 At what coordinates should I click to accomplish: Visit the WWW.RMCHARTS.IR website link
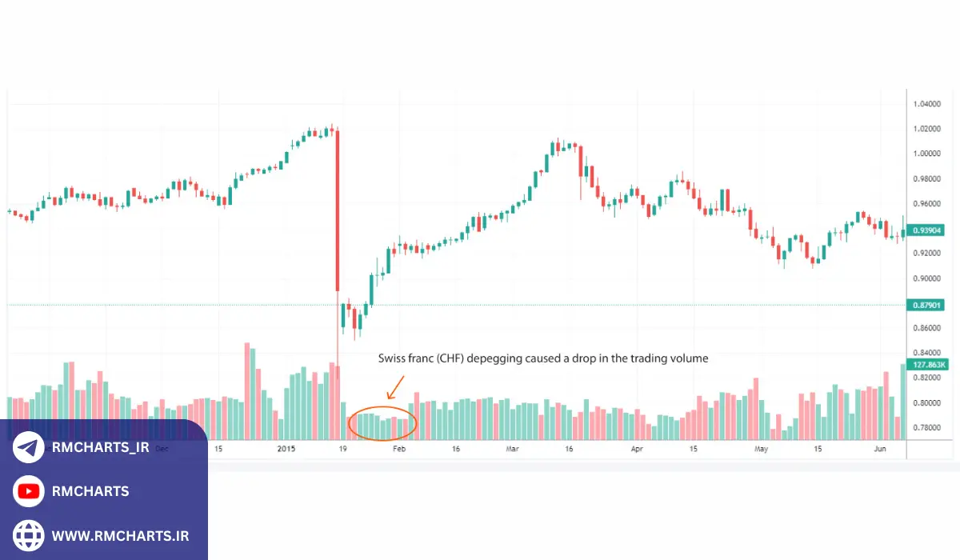tap(120, 535)
